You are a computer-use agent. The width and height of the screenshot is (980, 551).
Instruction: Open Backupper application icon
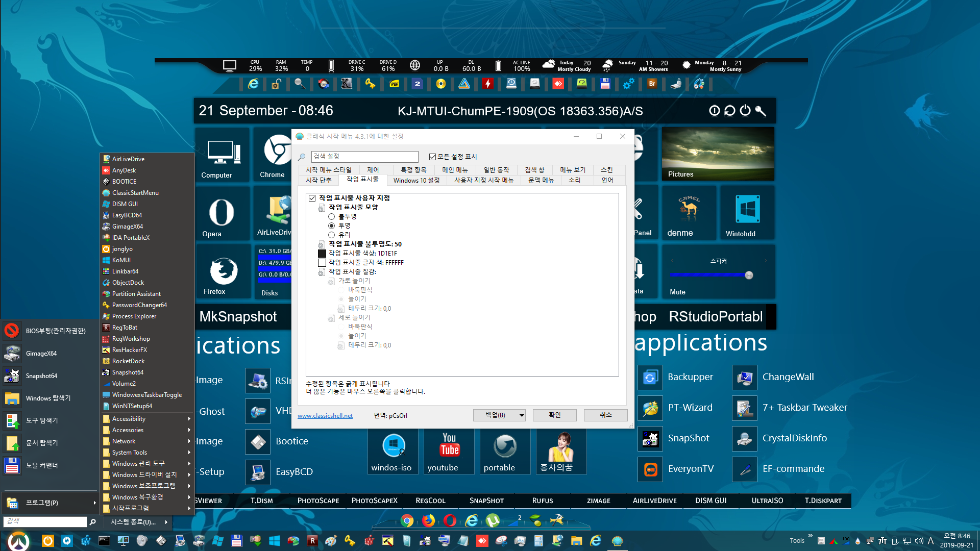[x=650, y=376]
